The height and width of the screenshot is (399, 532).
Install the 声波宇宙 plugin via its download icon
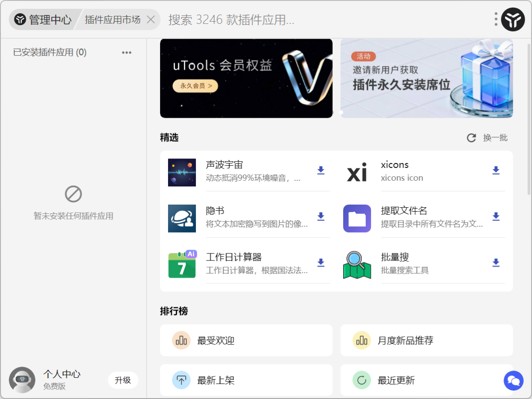[321, 170]
